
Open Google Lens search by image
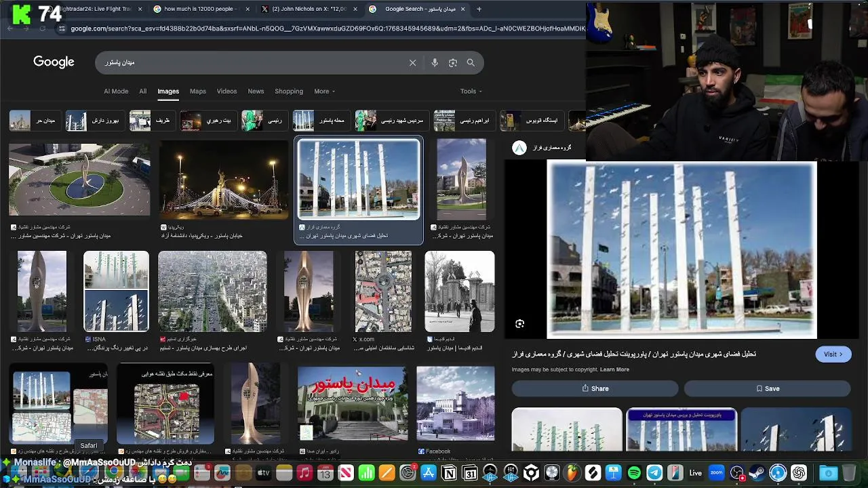453,62
